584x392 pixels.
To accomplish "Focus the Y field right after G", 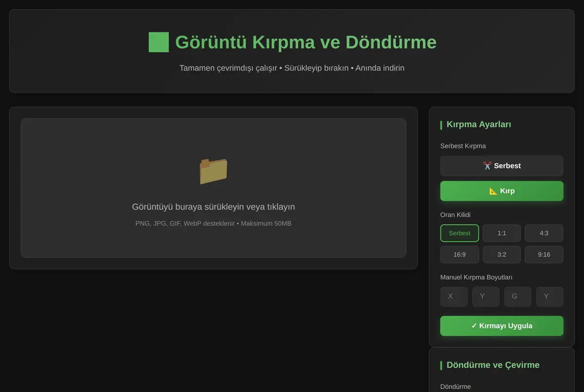I will point(550,297).
